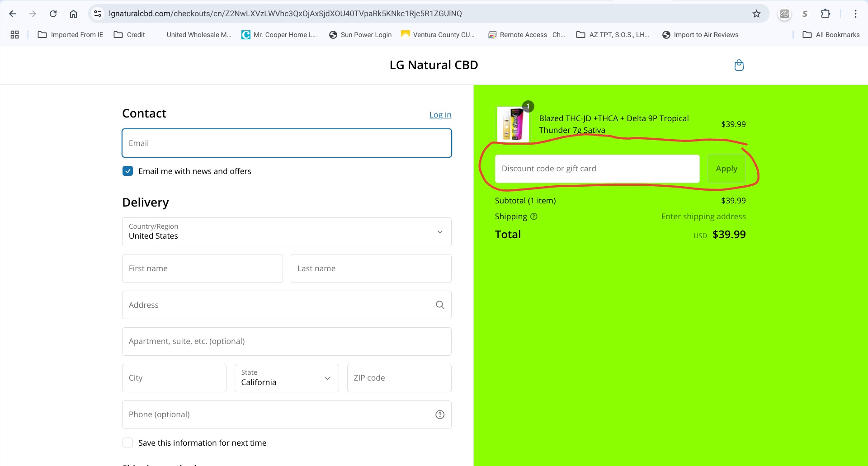Open the State dropdown showing California
The height and width of the screenshot is (466, 868).
[x=287, y=378]
